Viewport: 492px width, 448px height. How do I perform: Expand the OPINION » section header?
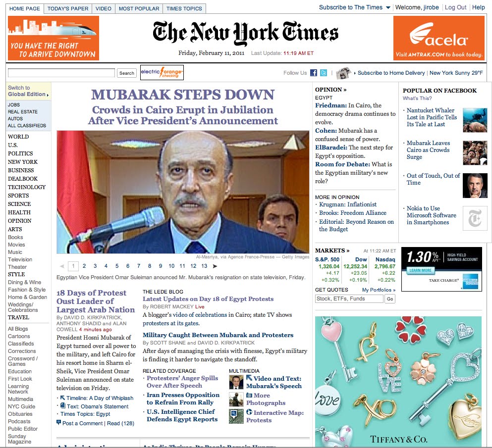click(330, 90)
